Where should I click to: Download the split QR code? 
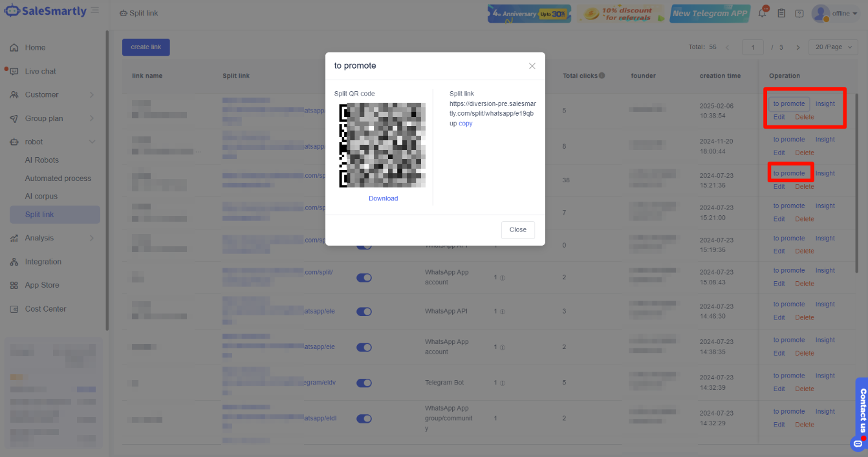click(x=384, y=198)
